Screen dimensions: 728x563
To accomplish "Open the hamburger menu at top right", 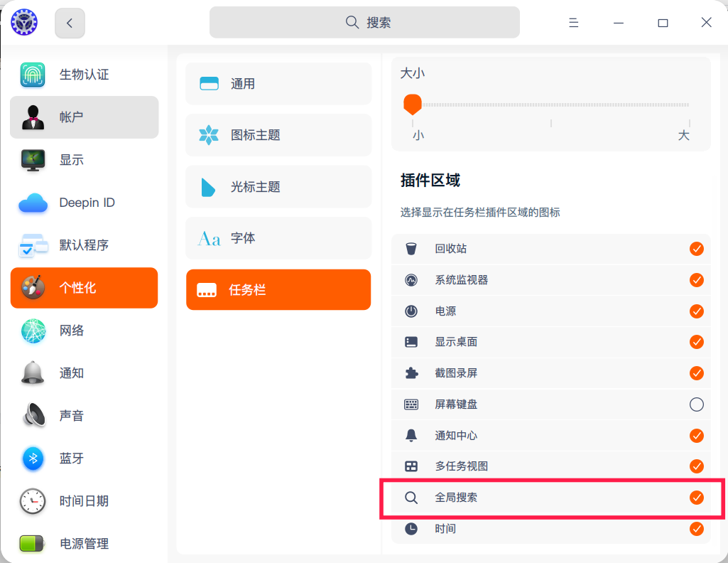I will pyautogui.click(x=573, y=22).
